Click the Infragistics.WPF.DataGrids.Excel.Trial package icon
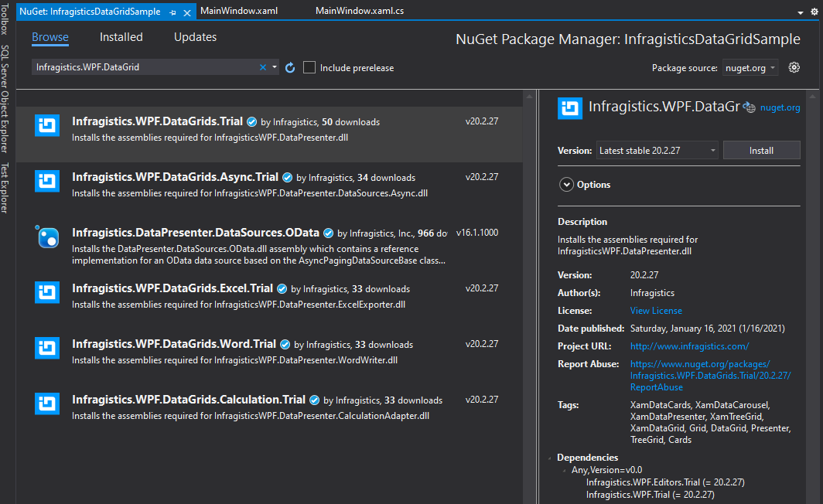Screen dimensions: 823x504 coord(47,292)
